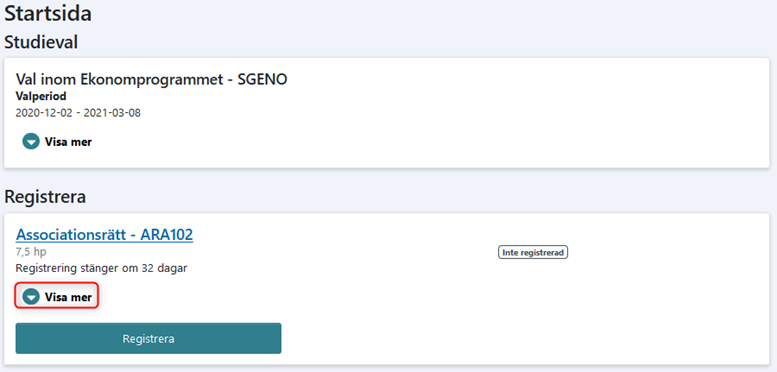Expand the red-highlighted Visa mer for ARA102

tap(57, 297)
